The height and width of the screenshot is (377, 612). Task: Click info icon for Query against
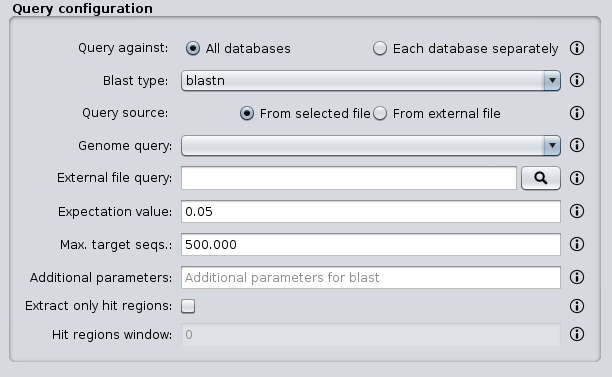(577, 48)
